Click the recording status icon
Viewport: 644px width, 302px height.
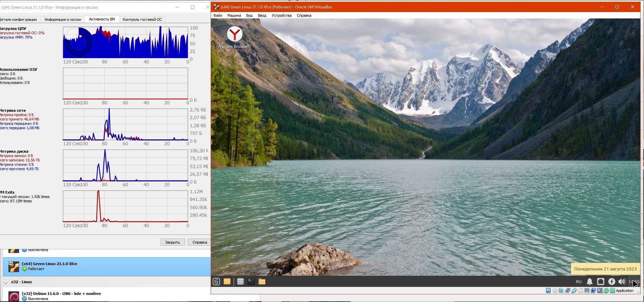pyautogui.click(x=593, y=291)
